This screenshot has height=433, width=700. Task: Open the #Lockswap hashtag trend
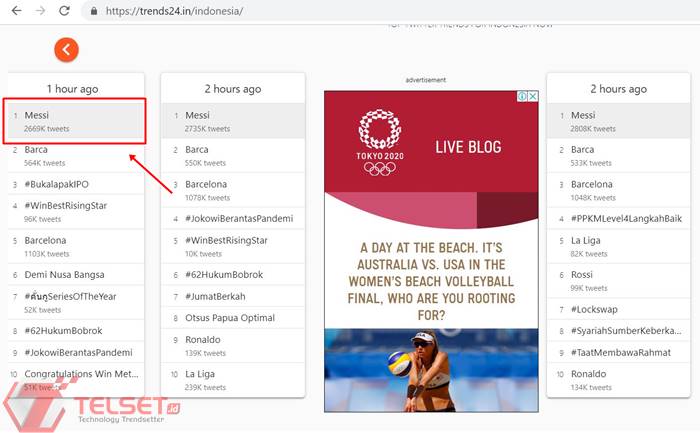[x=595, y=309]
